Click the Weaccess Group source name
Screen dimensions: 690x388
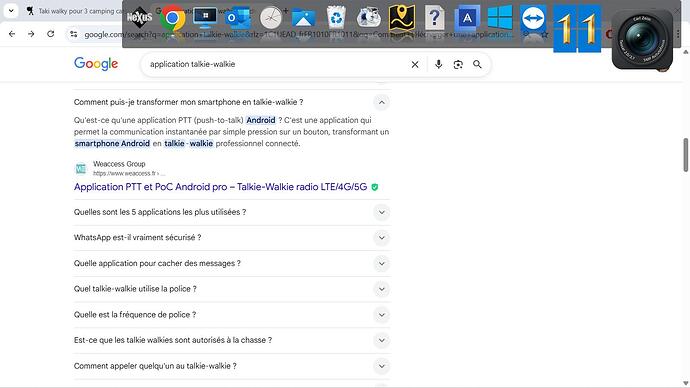coord(119,164)
